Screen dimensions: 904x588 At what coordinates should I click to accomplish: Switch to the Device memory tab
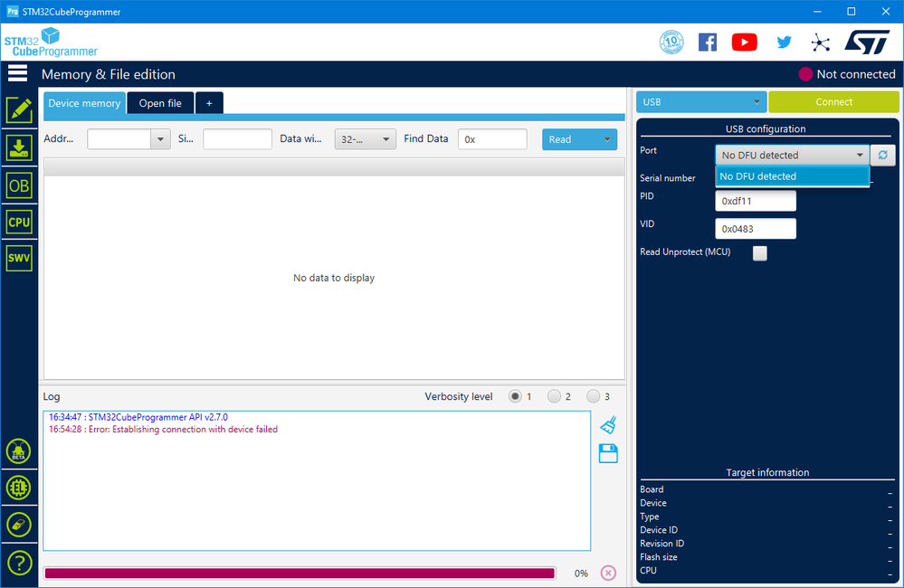84,103
